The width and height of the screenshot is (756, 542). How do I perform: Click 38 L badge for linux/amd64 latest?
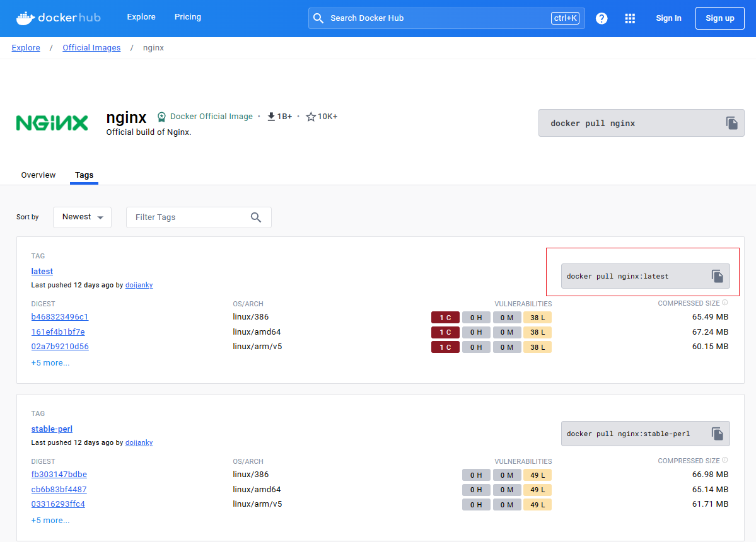(537, 332)
